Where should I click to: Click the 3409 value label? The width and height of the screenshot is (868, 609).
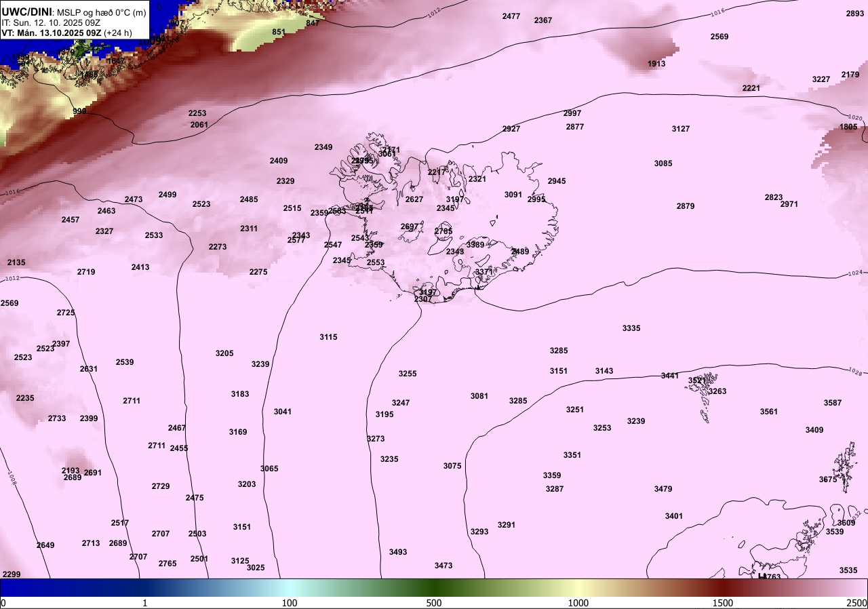click(x=814, y=430)
